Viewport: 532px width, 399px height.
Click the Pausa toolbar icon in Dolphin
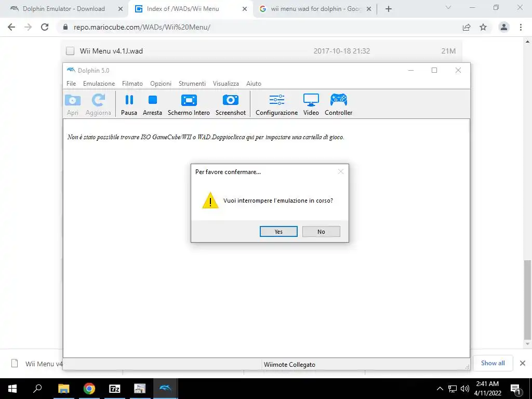coord(129,105)
